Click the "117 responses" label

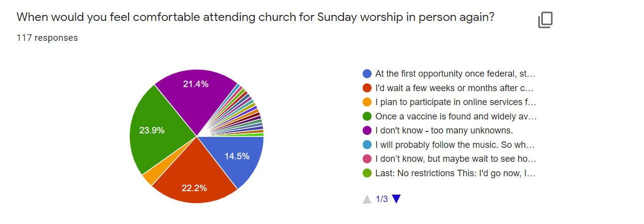tap(47, 38)
